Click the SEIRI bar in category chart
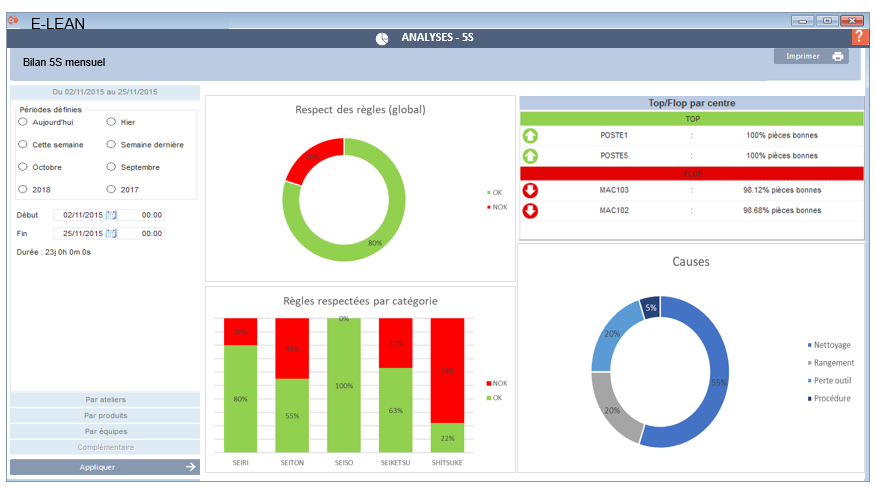 [x=241, y=385]
